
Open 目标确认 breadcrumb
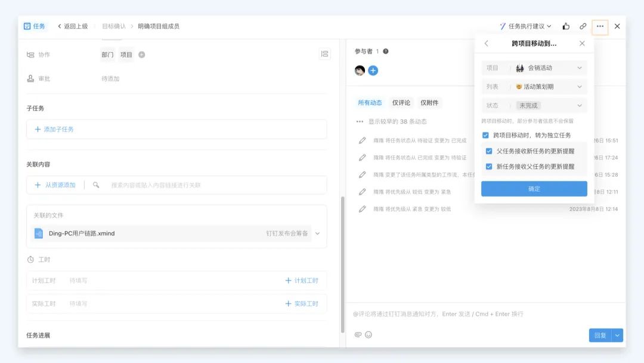tap(114, 26)
